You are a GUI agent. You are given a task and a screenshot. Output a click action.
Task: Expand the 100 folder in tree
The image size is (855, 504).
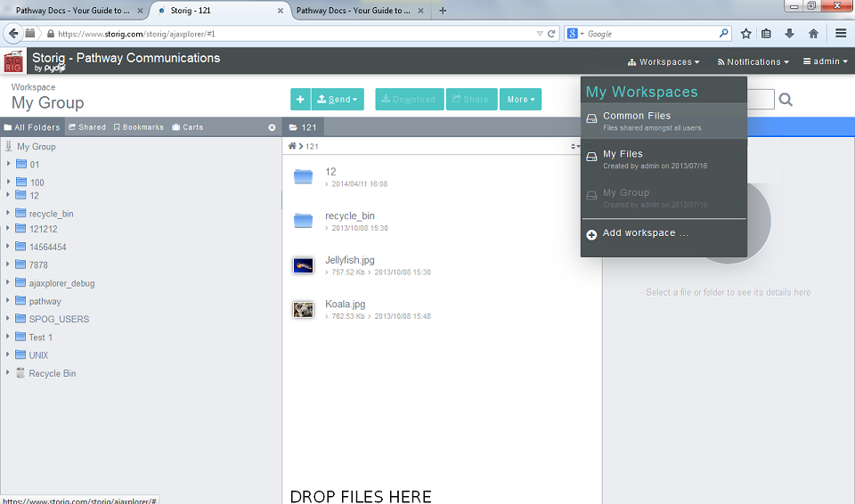[x=8, y=181]
